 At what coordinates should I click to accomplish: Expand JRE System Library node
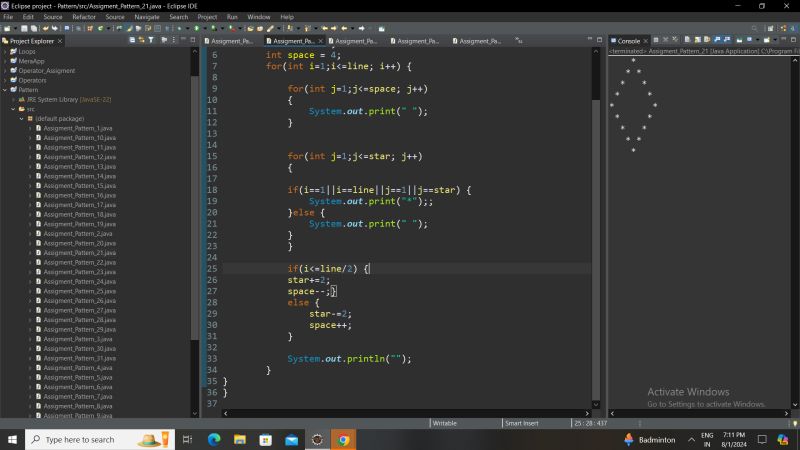tap(14, 99)
